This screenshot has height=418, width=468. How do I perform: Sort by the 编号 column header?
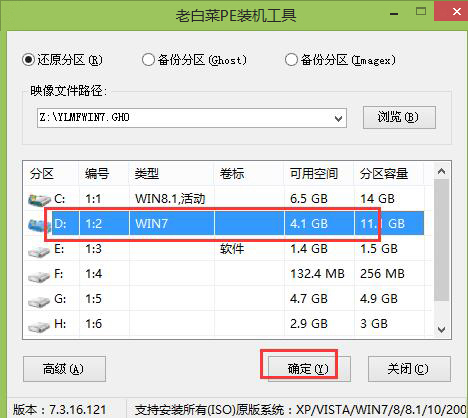pyautogui.click(x=104, y=174)
